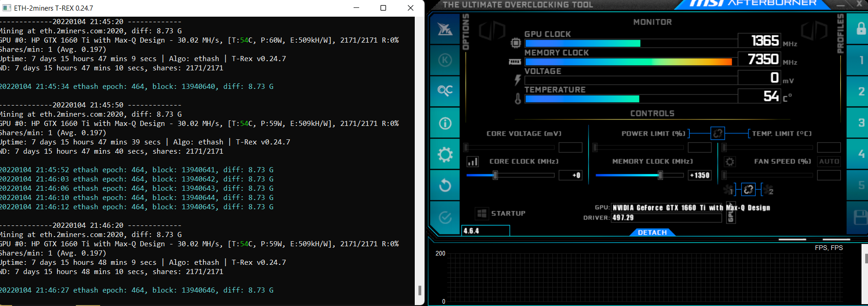This screenshot has height=306, width=868.
Task: Click the line with block: 13940640
Action: (137, 87)
